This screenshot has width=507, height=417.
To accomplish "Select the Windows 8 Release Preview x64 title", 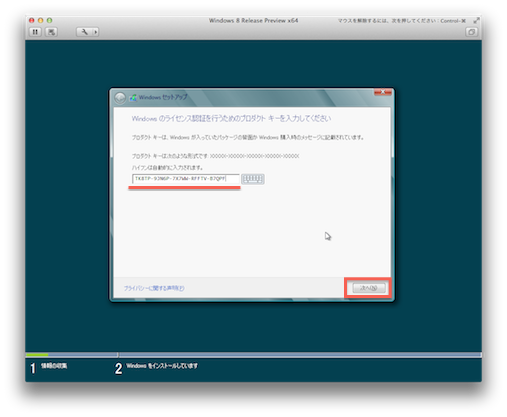I will [x=253, y=20].
